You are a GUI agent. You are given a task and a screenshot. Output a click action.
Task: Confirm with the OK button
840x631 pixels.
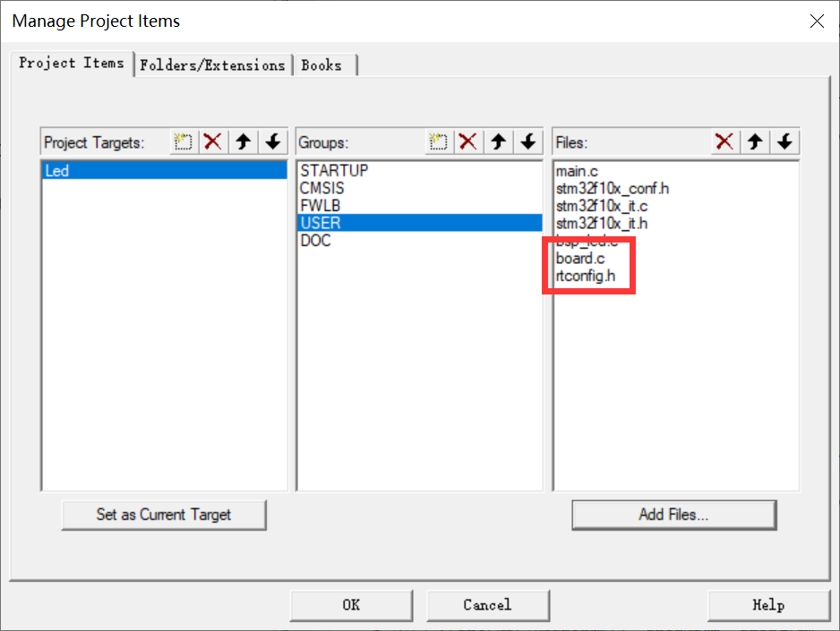[351, 605]
